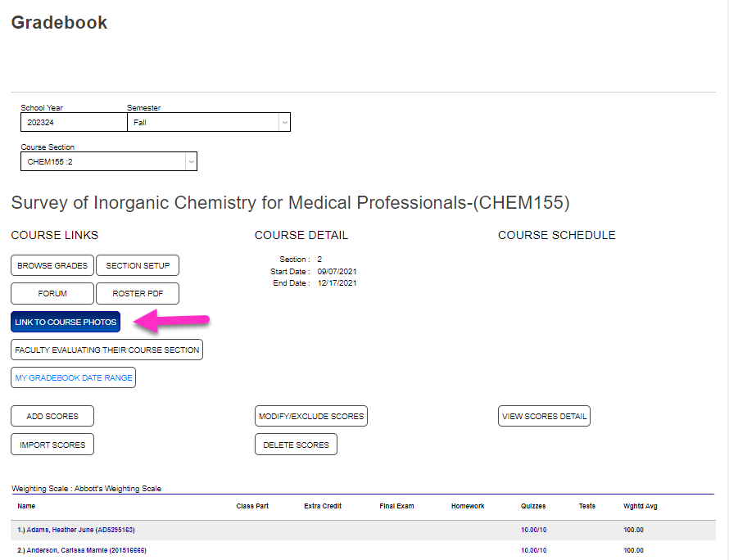729x560 pixels.
Task: Click the Browse Grades button
Action: click(x=52, y=265)
